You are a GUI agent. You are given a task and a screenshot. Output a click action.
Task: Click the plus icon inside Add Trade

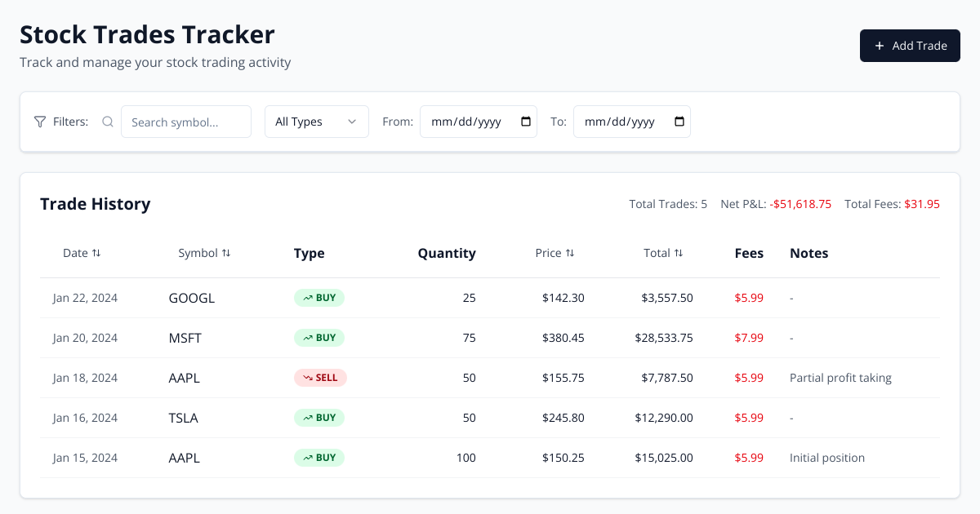point(879,46)
